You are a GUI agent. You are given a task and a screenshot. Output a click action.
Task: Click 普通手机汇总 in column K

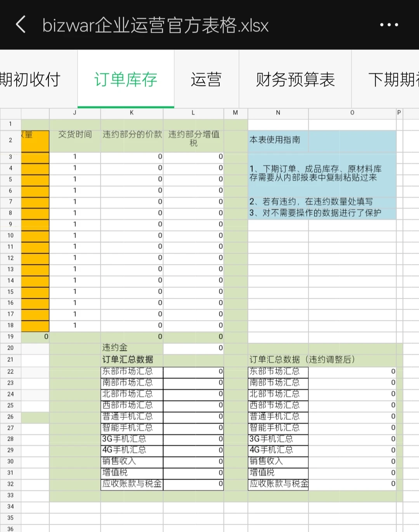[132, 417]
